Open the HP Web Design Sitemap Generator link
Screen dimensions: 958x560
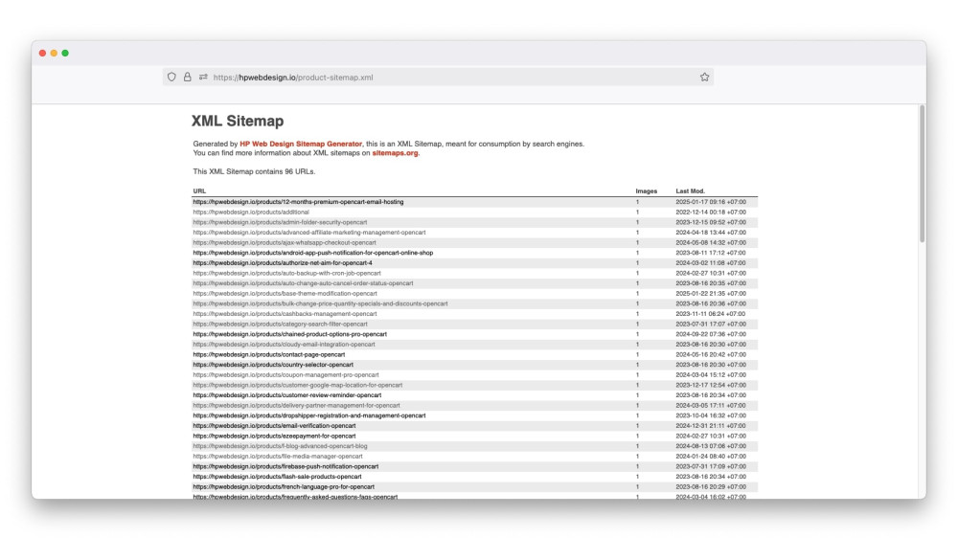click(301, 144)
